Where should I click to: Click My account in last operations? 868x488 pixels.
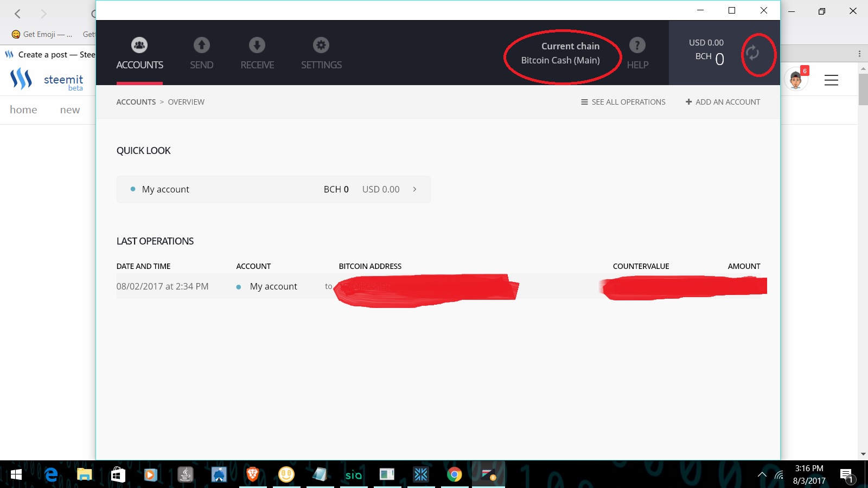[x=273, y=286]
